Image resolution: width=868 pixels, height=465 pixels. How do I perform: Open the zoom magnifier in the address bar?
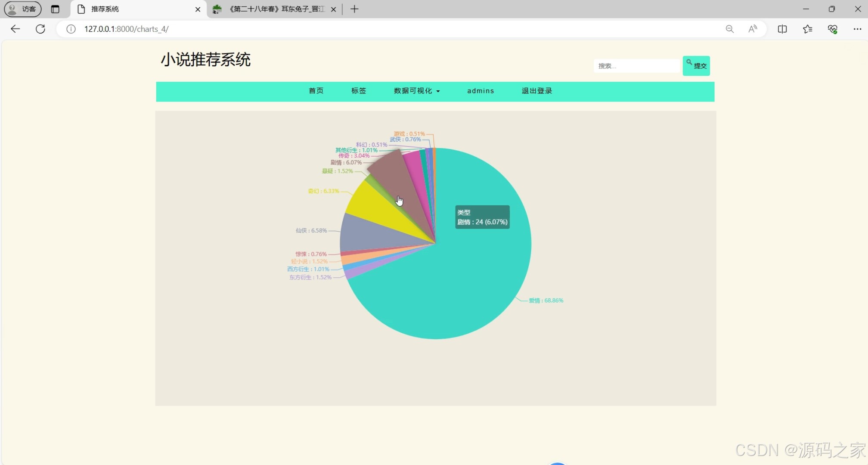coord(730,29)
